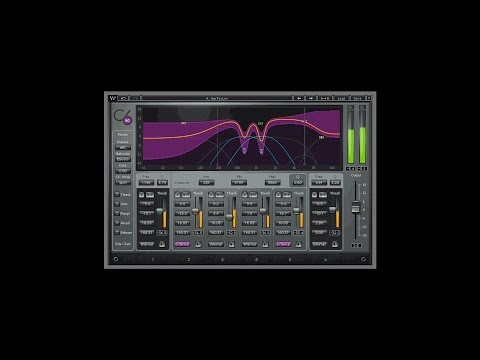480x360 pixels.
Task: Go to next preset with right arrow
Action: click(x=311, y=98)
